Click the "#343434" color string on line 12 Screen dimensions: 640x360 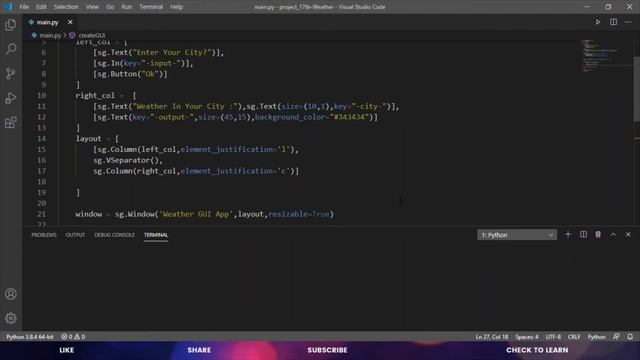coord(349,117)
